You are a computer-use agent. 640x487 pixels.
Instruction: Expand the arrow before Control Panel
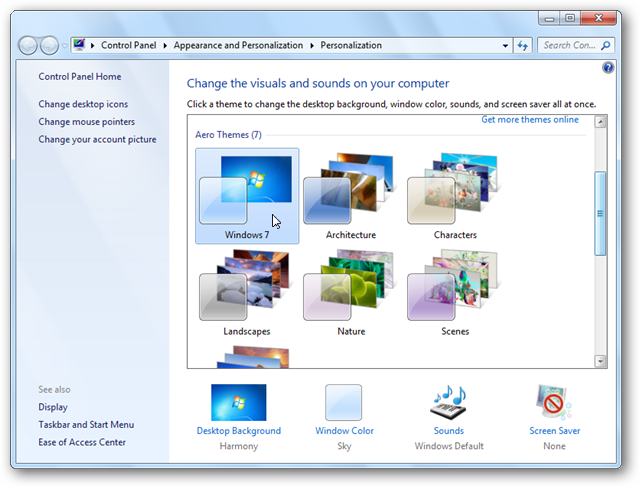[x=92, y=45]
